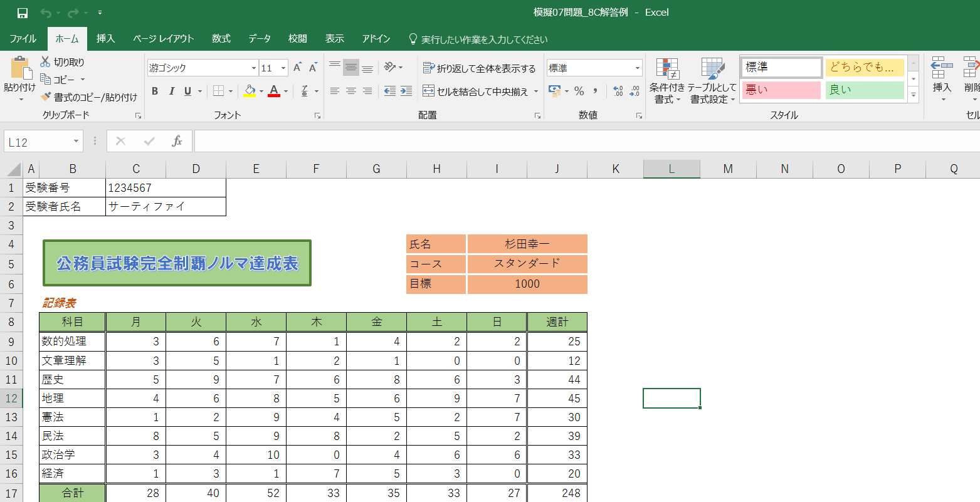Toggle Wrap Text for the cell

(480, 68)
